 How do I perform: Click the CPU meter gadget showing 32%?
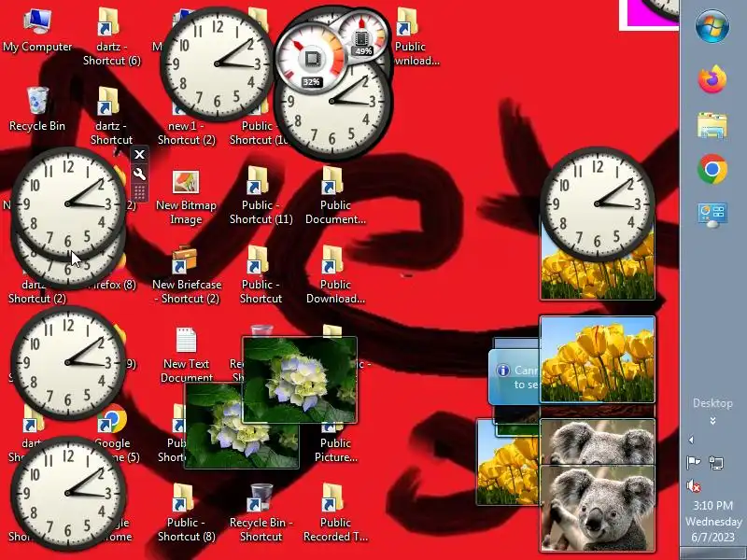312,58
